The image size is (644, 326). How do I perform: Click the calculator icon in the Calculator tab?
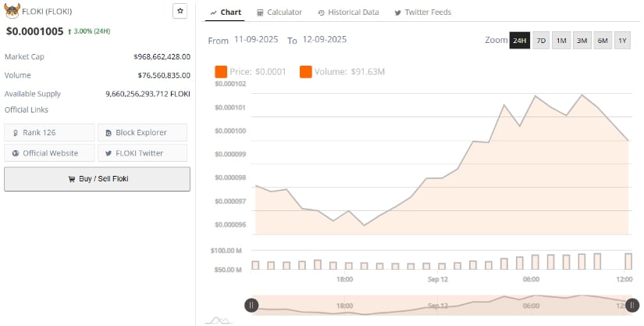point(260,13)
